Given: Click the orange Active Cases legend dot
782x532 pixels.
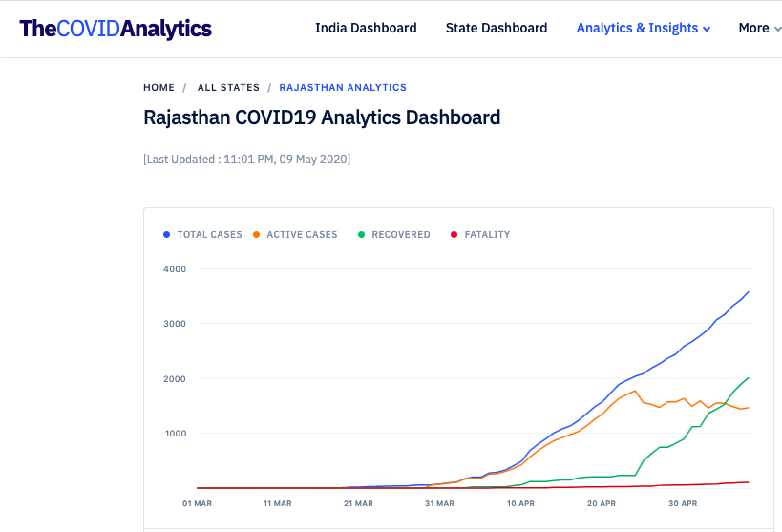Looking at the screenshot, I should coord(256,235).
